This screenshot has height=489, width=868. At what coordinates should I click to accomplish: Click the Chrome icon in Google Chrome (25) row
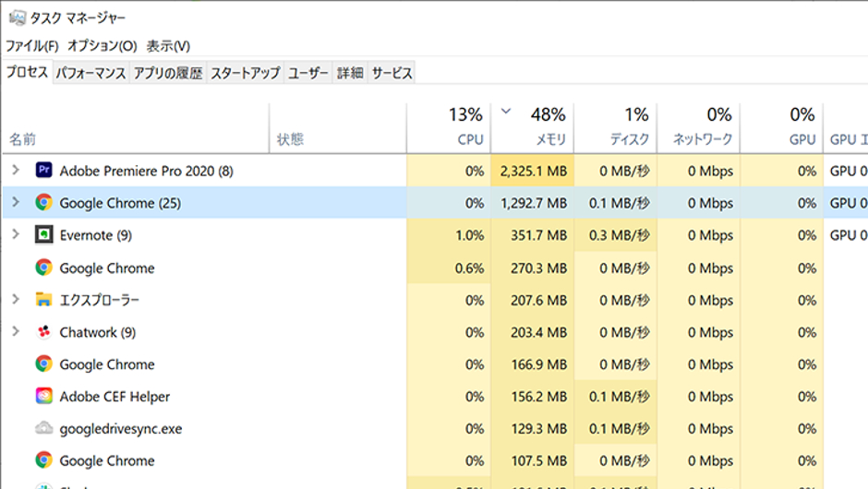[43, 202]
